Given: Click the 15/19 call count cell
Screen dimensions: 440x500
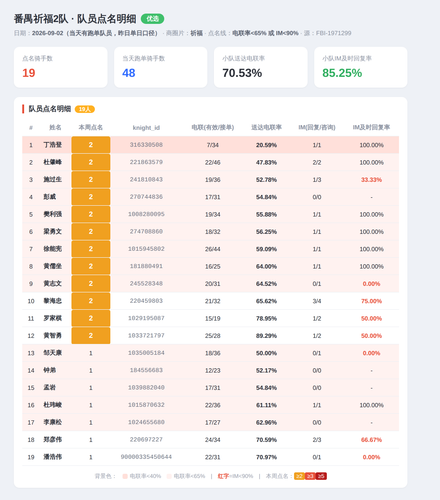Looking at the screenshot, I should pos(213,318).
